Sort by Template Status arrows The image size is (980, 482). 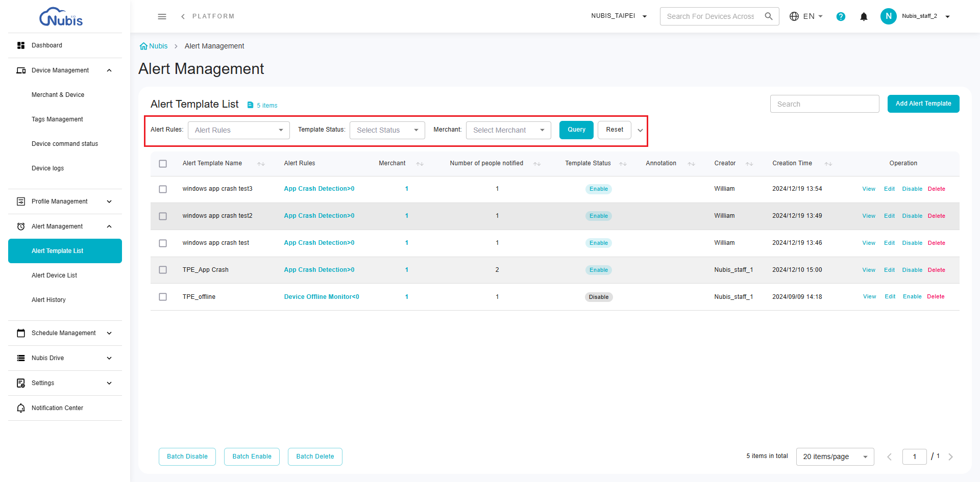(x=623, y=164)
